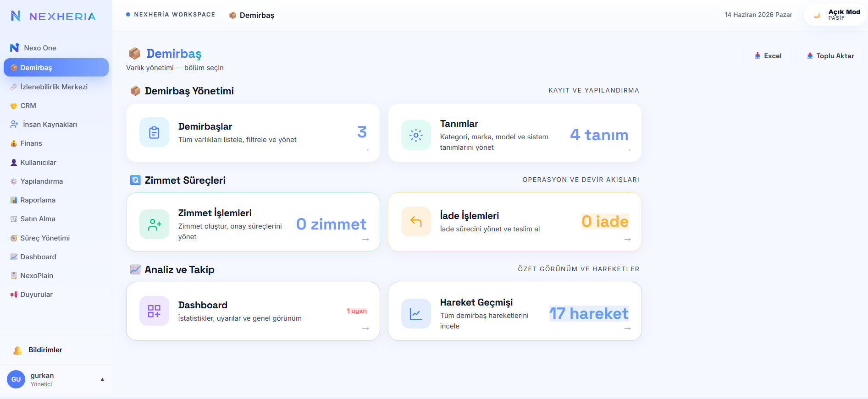Click the arrow on Hareket Geçmişi card

(627, 329)
